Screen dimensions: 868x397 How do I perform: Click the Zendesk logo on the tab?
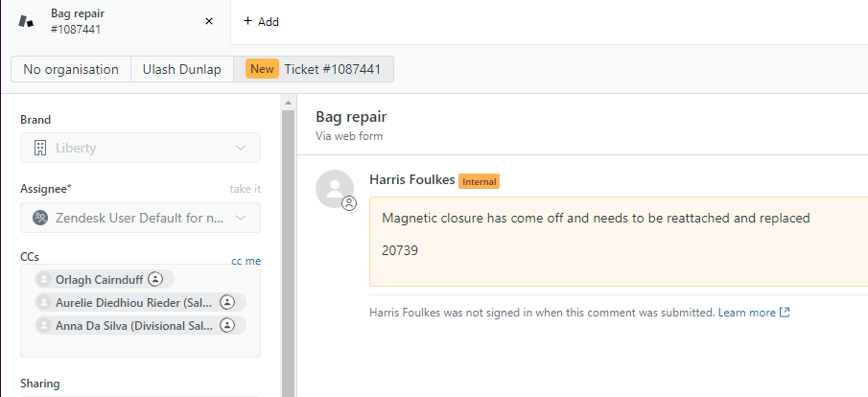tap(26, 21)
